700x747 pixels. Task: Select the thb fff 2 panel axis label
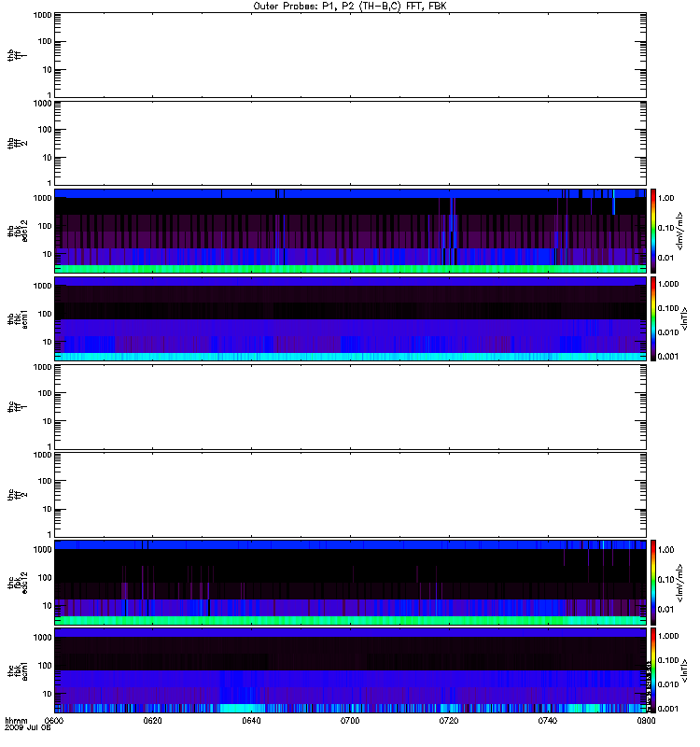tap(17, 143)
